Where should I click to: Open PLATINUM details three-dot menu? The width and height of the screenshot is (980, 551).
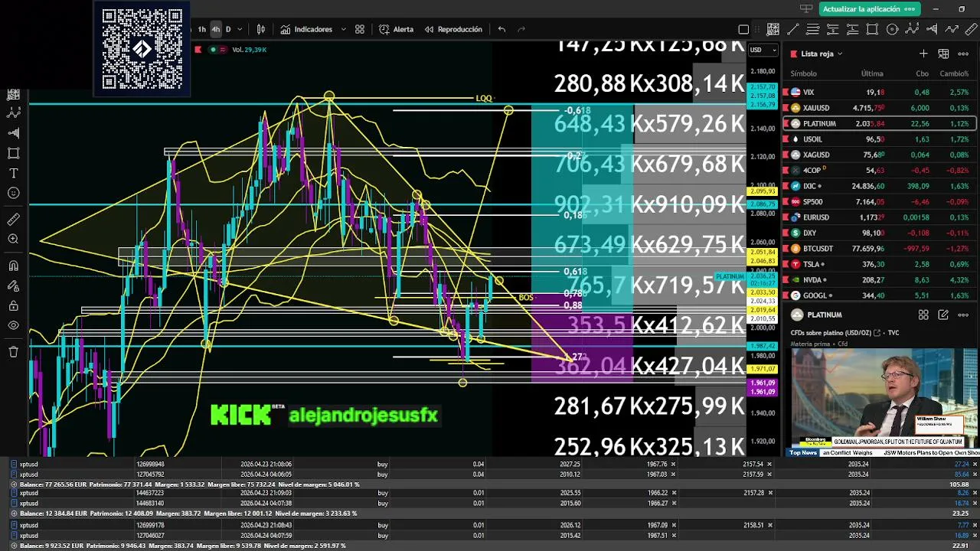coord(963,315)
